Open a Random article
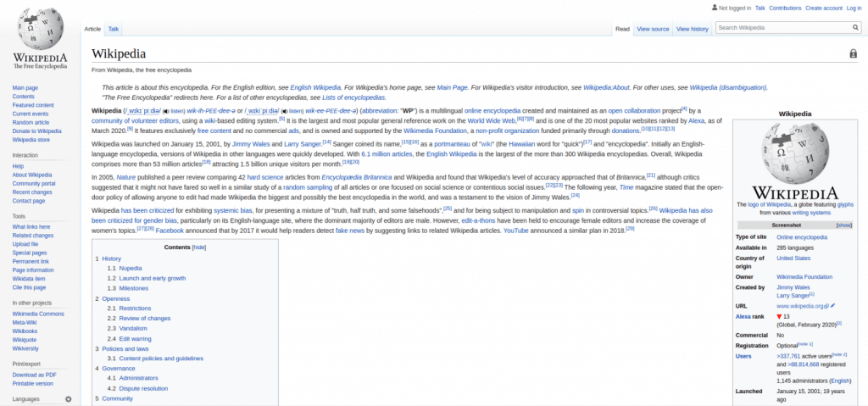Viewport: 868px width, 406px height. tap(31, 122)
